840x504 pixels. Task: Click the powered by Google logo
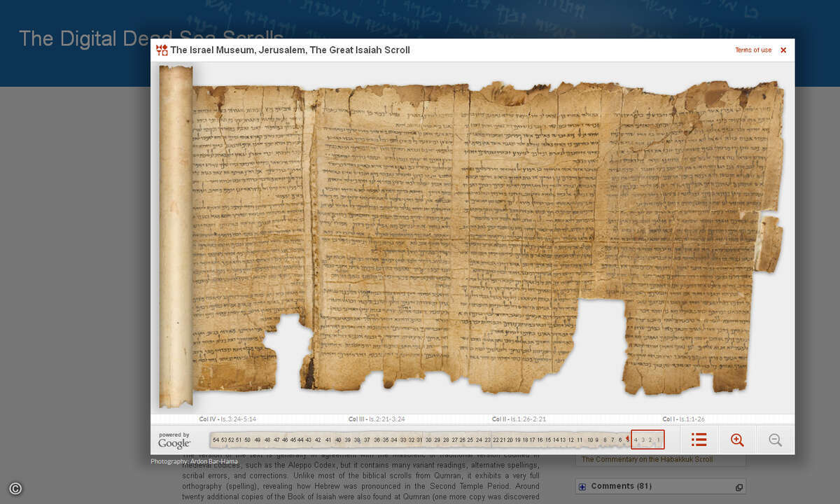coord(174,440)
